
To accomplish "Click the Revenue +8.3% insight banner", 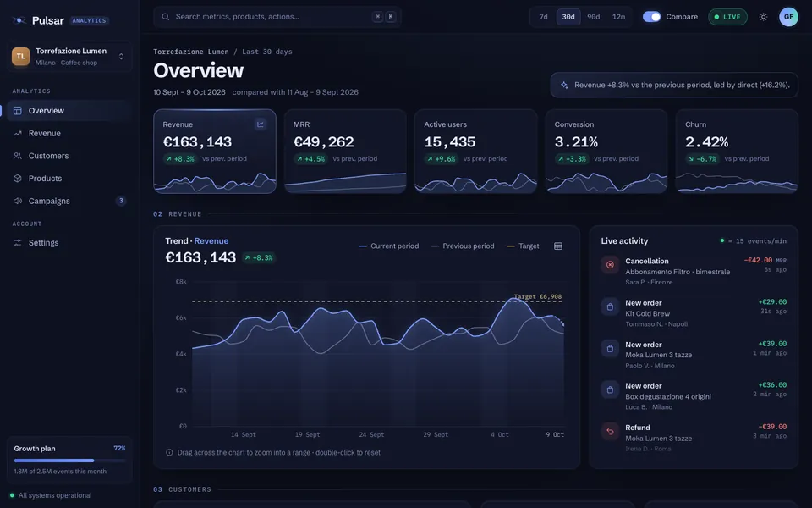I will point(674,85).
